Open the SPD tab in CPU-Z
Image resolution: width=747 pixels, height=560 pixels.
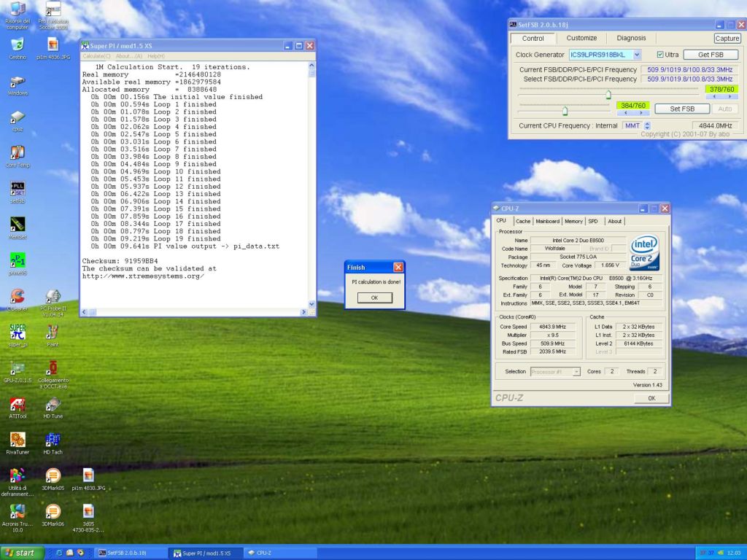tap(593, 222)
